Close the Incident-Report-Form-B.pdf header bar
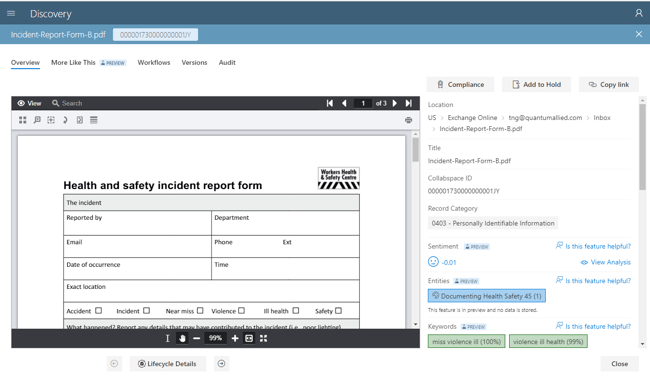Screen dimensions: 650x381 [639, 34]
